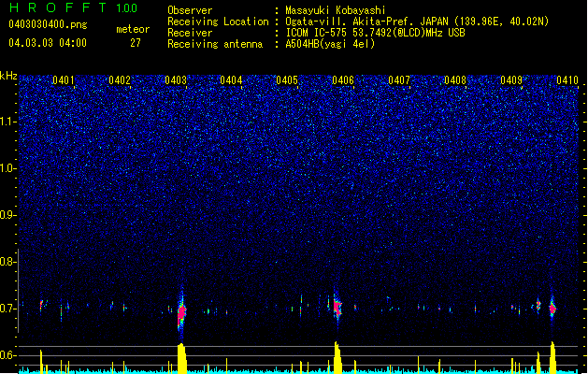Click the date stamp 04.03.03 04:00
The width and height of the screenshot is (588, 374).
point(48,43)
